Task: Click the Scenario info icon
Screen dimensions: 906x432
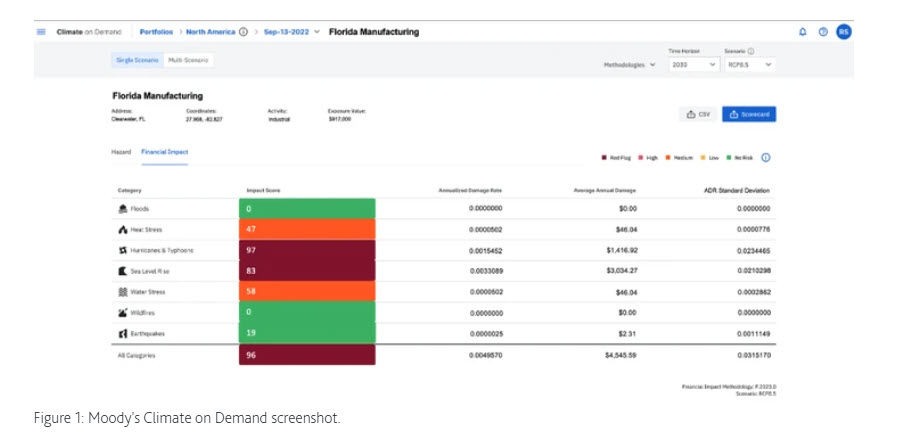Action: tap(751, 51)
